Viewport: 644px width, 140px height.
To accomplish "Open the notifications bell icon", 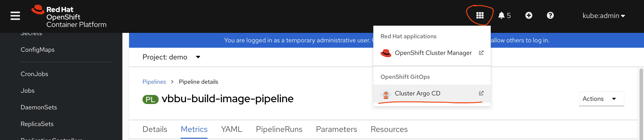I will tap(501, 16).
